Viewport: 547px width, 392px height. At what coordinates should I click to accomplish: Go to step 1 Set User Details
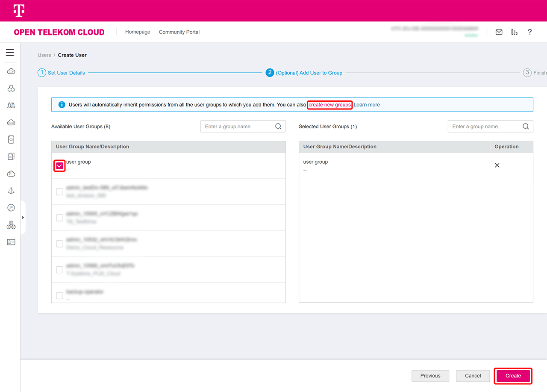(62, 73)
